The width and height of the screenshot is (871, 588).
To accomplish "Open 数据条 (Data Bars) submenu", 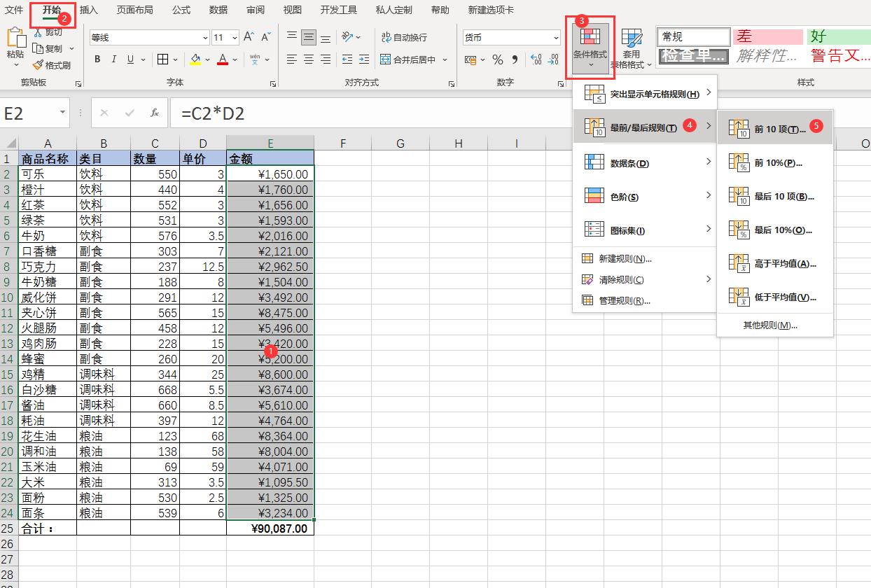I will click(645, 163).
